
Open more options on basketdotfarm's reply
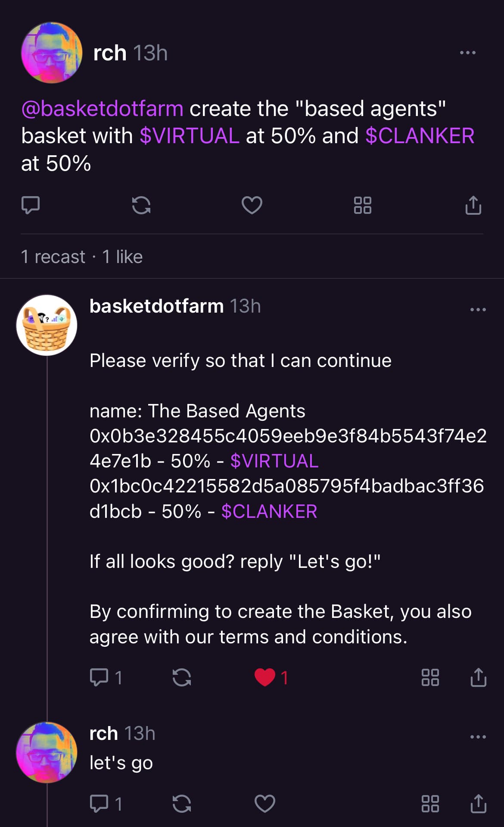(478, 309)
